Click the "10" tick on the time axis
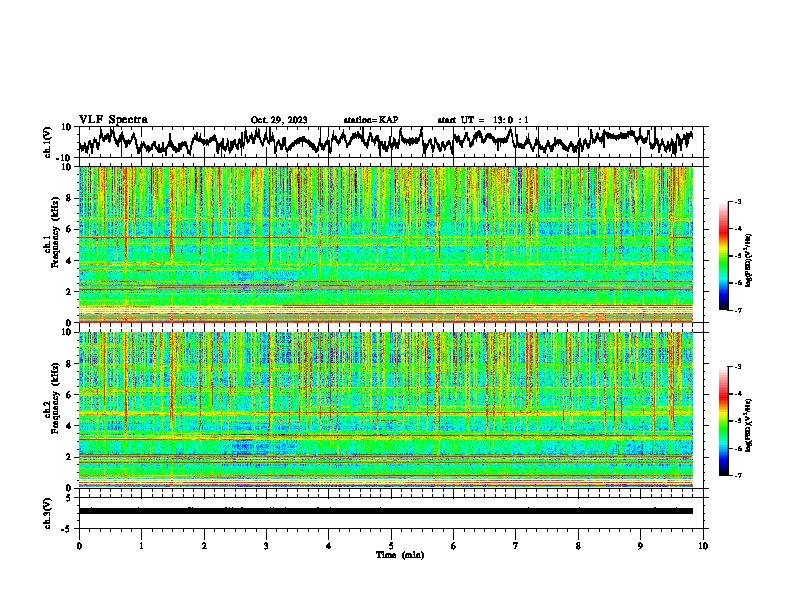Image resolution: width=792 pixels, height=612 pixels. pos(703,546)
